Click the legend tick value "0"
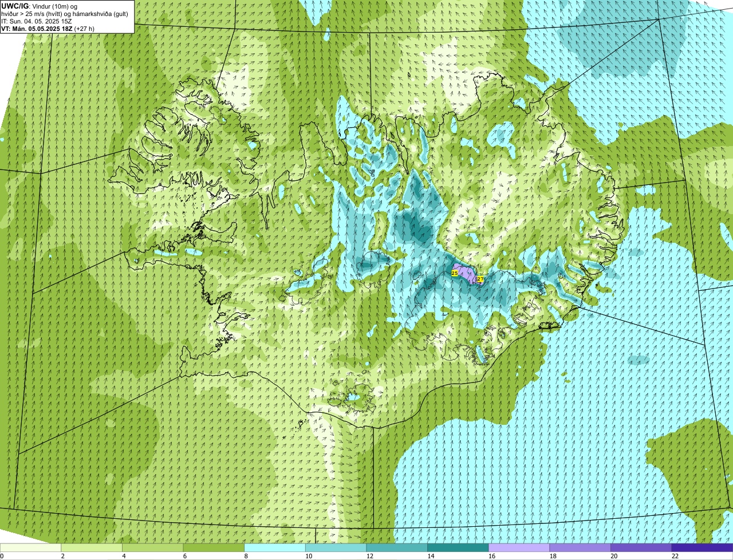Screen dimensions: 733x560 [2, 556]
